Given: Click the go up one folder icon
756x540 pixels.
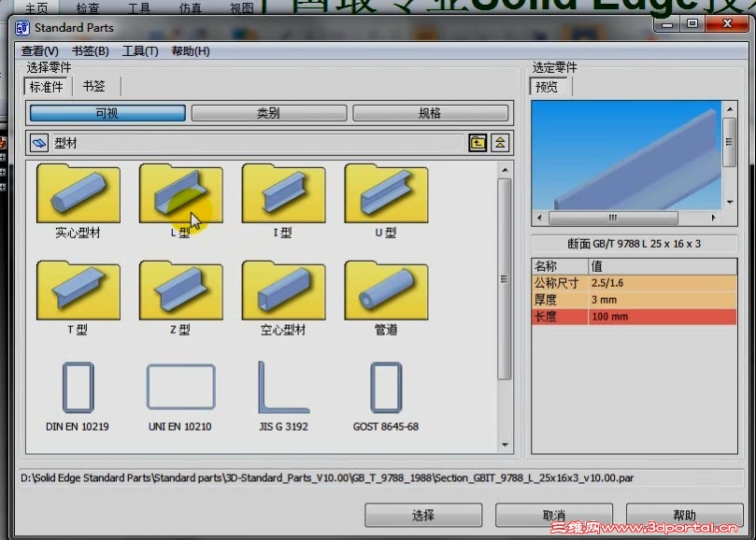Looking at the screenshot, I should click(x=478, y=143).
